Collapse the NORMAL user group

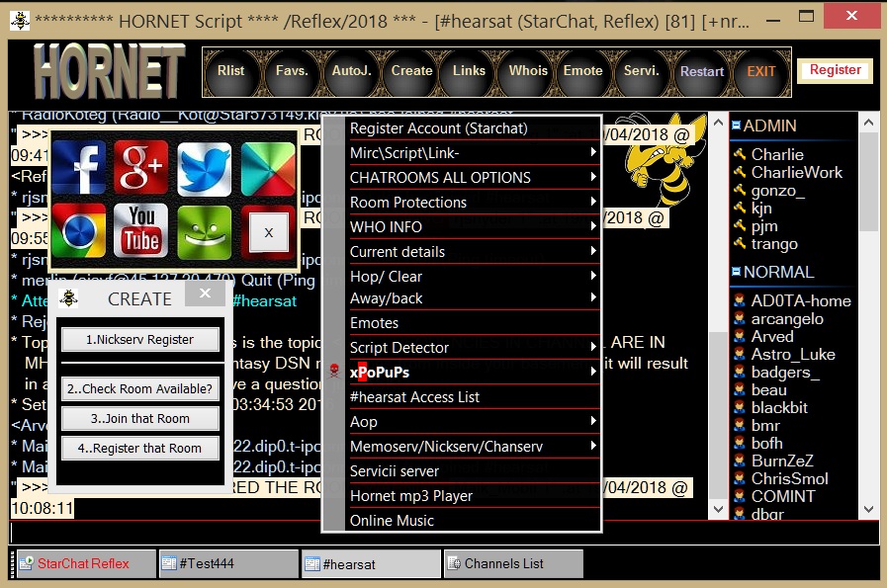tap(736, 272)
